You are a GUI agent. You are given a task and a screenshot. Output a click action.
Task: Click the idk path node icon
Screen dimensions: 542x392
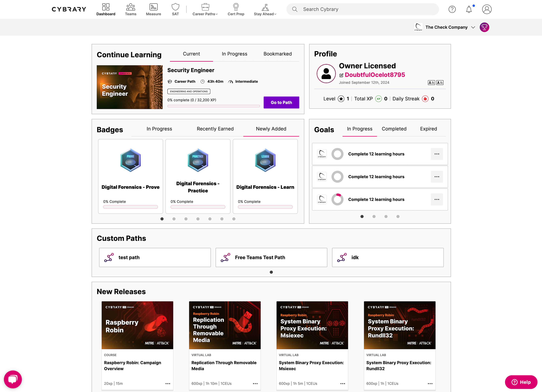point(342,257)
